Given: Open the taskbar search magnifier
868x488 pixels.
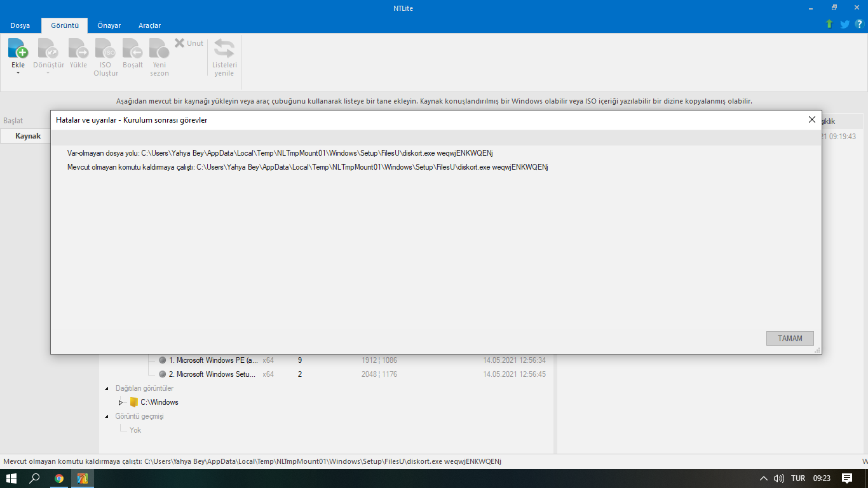Looking at the screenshot, I should [35, 478].
